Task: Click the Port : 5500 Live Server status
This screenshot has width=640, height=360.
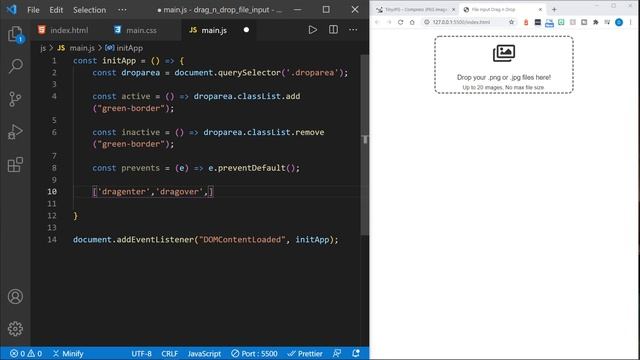Action: tap(254, 353)
